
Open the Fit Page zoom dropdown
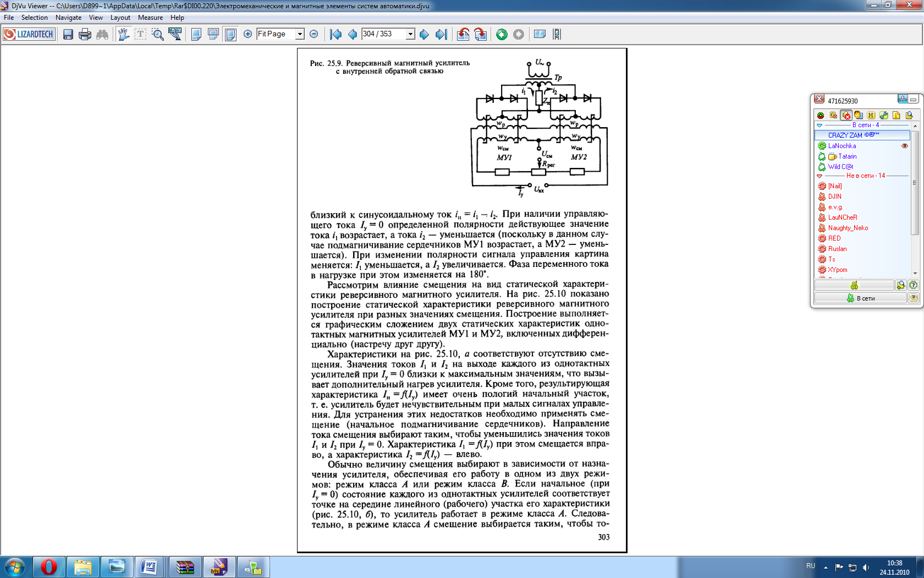[300, 34]
